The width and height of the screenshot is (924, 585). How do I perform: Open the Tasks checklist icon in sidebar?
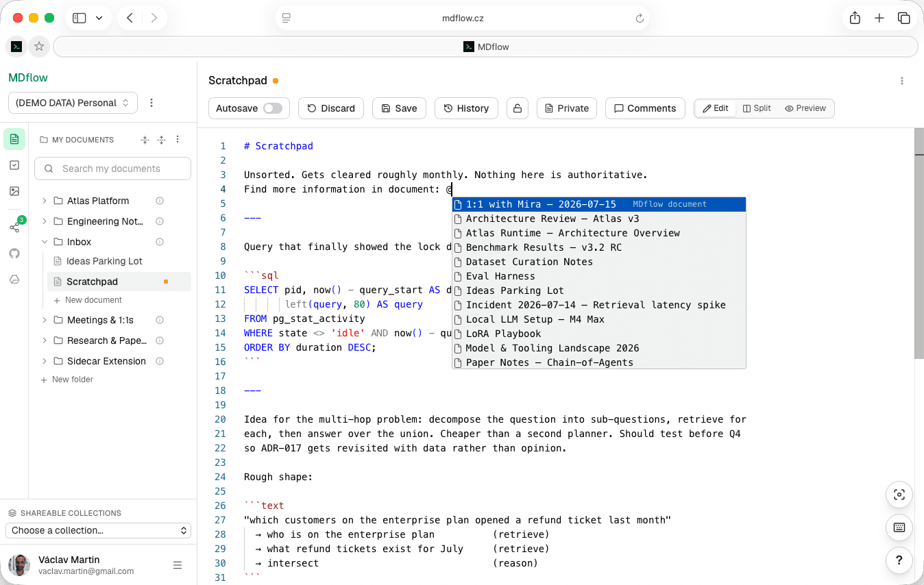(x=14, y=165)
